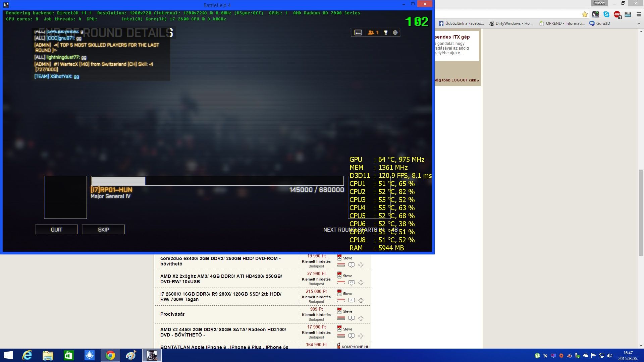This screenshot has height=362, width=644.
Task: Open the Adblock Plus extension icon
Action: [617, 14]
